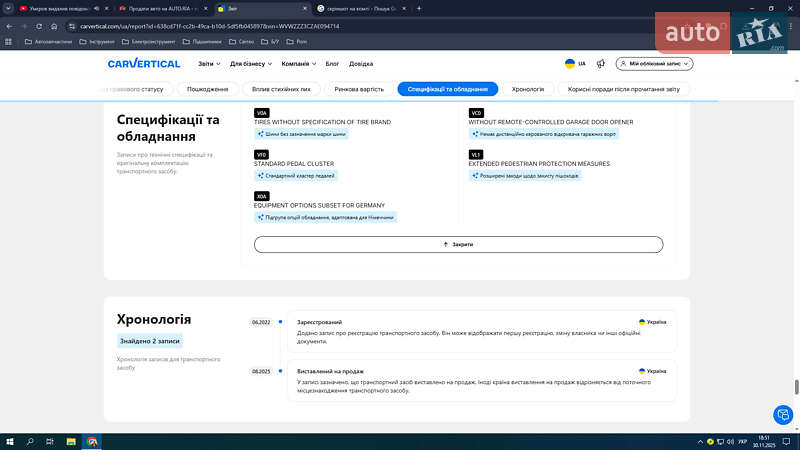Open the Windows Start menu

click(9, 441)
